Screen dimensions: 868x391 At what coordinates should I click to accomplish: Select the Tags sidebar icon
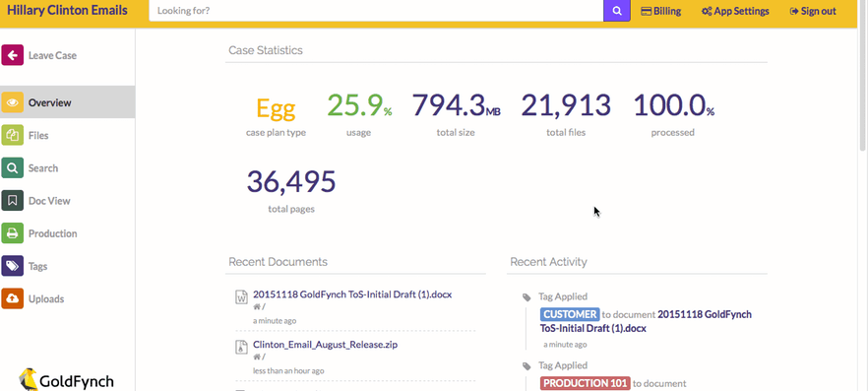(12, 266)
